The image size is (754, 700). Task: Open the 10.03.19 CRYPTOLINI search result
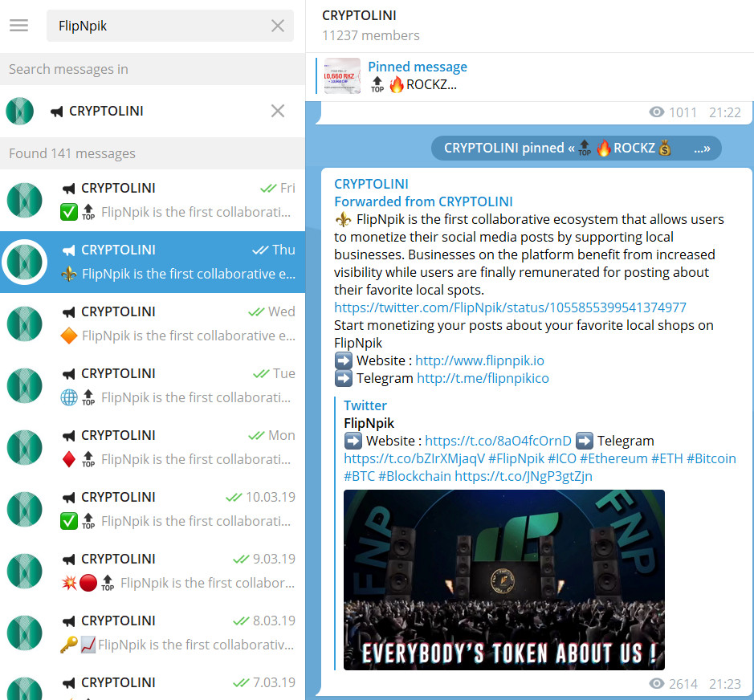click(153, 509)
